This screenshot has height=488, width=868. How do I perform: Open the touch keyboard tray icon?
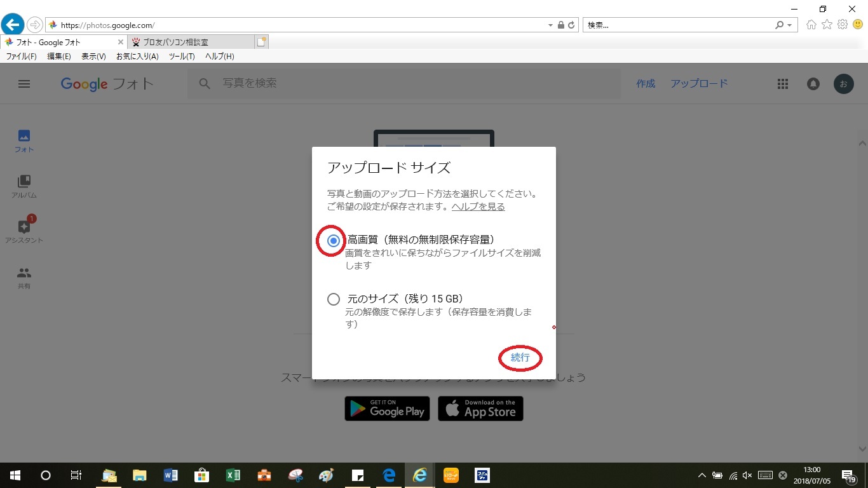click(765, 475)
